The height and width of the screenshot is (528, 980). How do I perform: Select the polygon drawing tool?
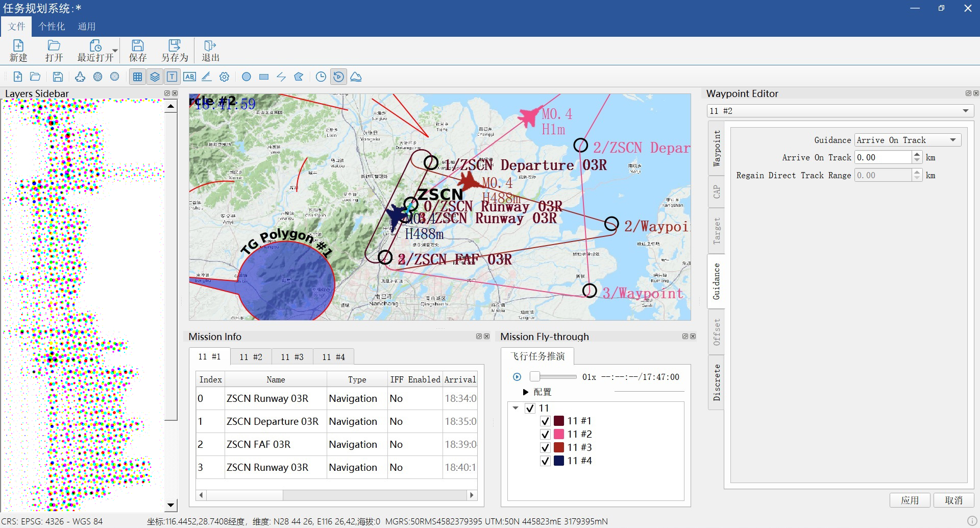point(299,77)
